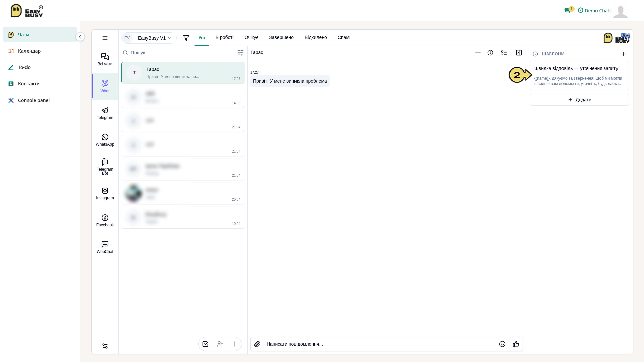Send thumbs-up like icon
The image size is (644, 362).
coord(516,344)
